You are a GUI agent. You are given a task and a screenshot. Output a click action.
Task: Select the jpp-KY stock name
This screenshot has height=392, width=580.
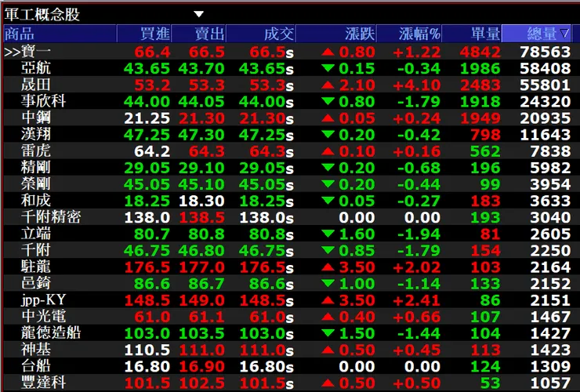43,299
